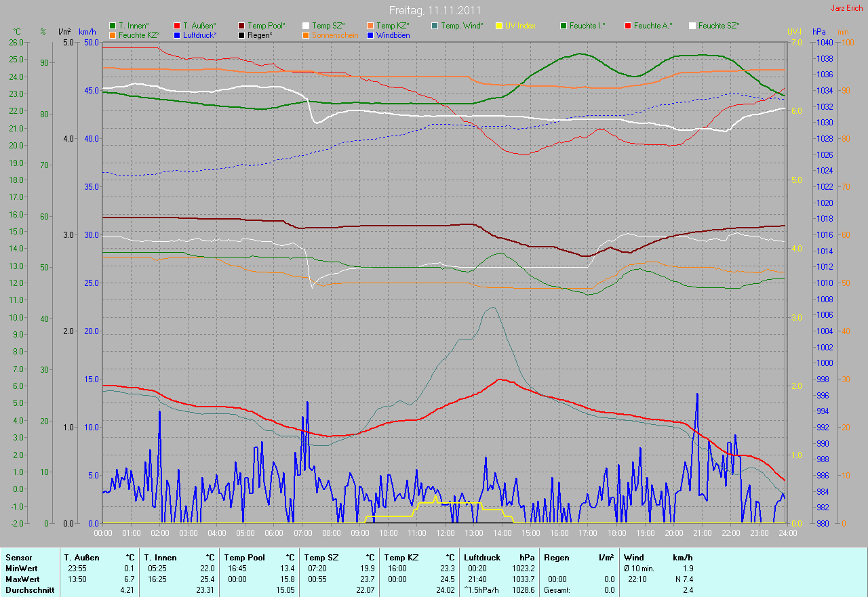Click the km/h axis unit label
Viewport: 868px width, 597px height.
[x=87, y=32]
